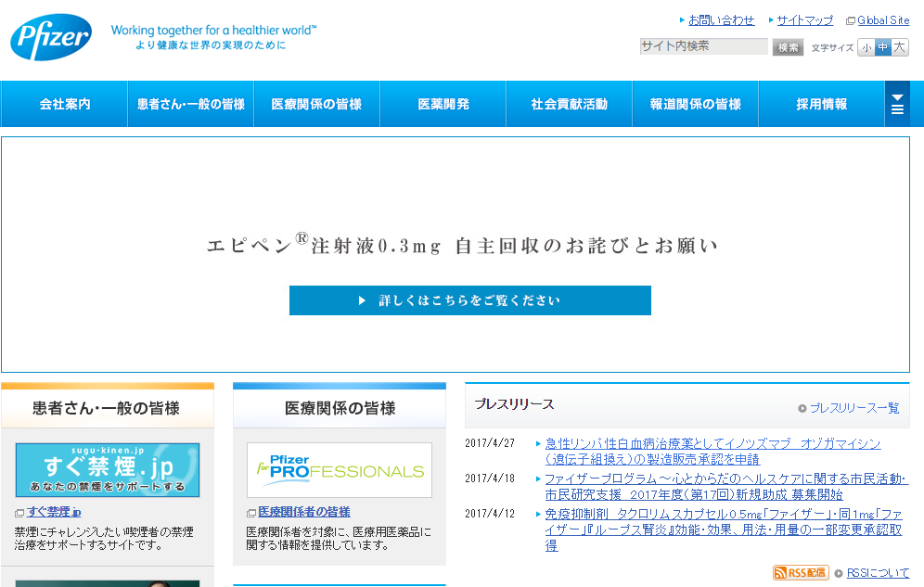
Task: Open the 報道関係の皆様 menu
Action: coord(696,104)
